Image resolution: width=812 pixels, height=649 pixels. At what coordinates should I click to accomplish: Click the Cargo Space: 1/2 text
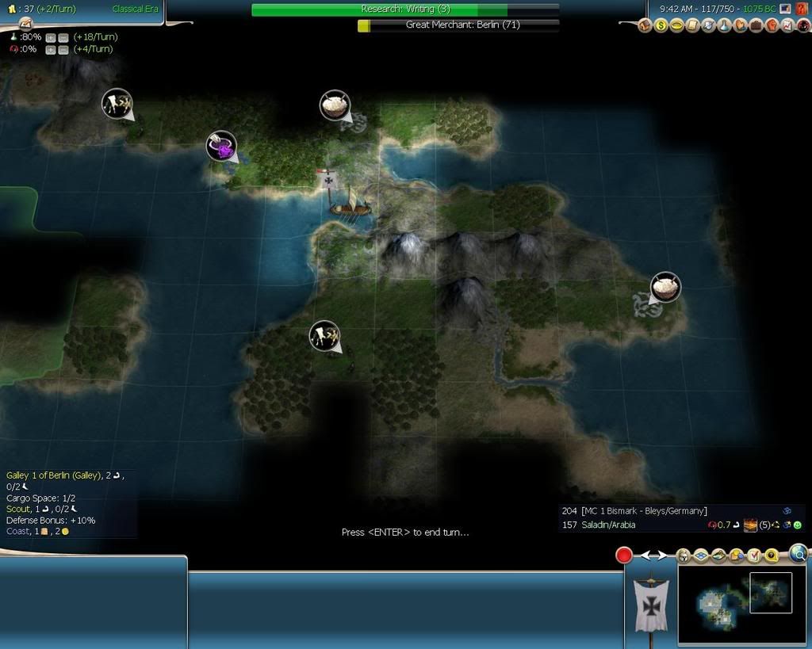pos(41,498)
